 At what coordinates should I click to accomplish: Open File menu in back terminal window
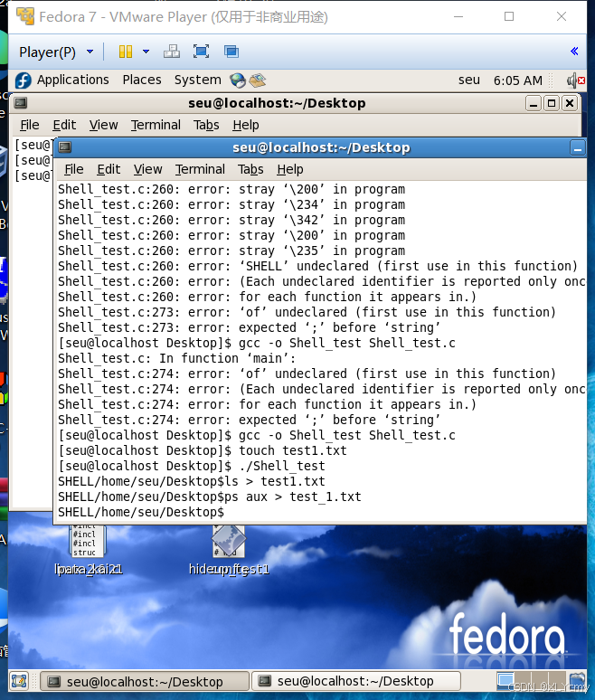[x=30, y=125]
